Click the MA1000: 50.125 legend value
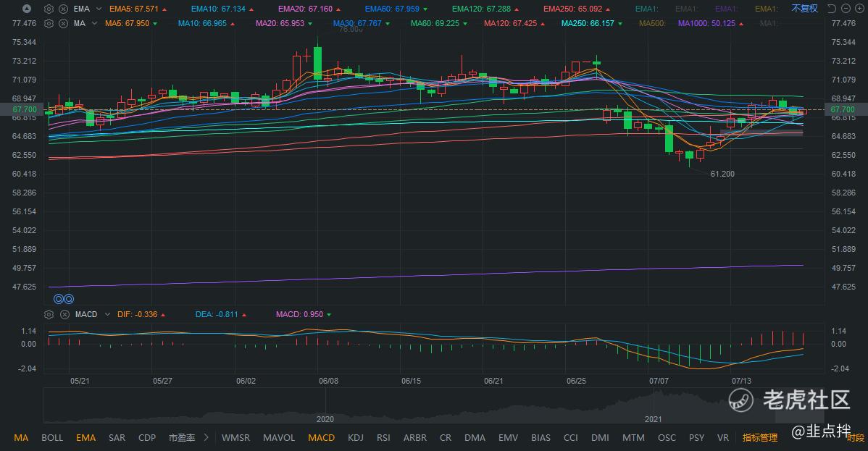The image size is (868, 451). tap(707, 24)
